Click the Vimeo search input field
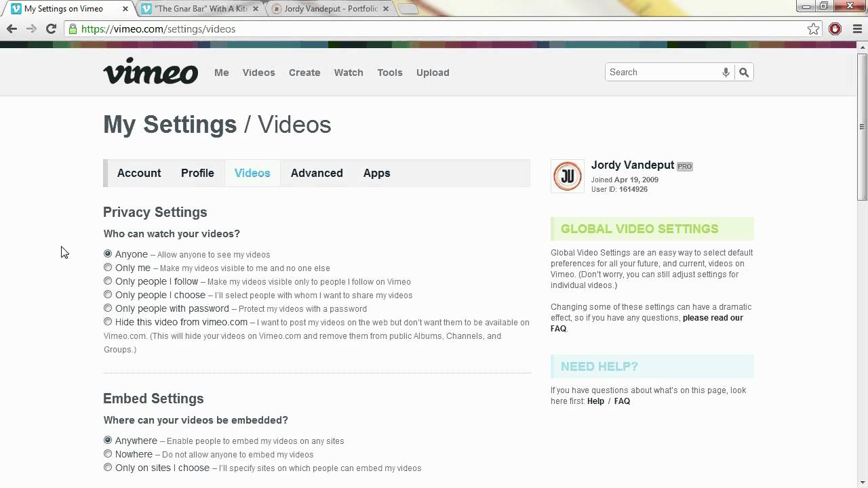Screen dimensions: 868x488 [663, 73]
